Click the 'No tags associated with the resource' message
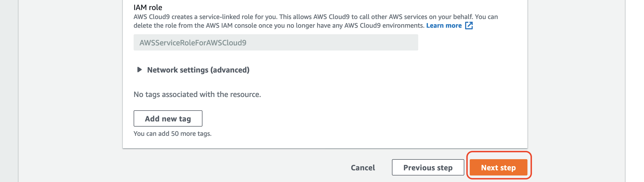Image resolution: width=644 pixels, height=182 pixels. (x=197, y=94)
